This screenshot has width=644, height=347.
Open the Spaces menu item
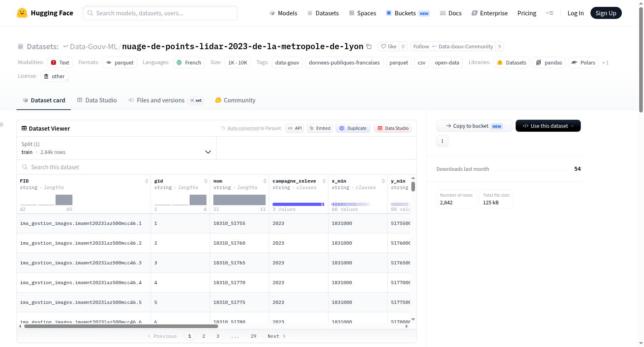coord(362,13)
